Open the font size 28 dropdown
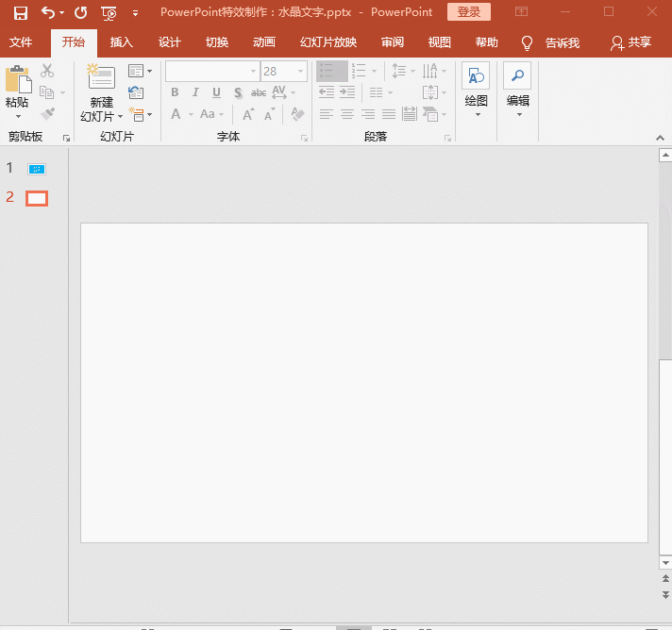 [x=300, y=71]
